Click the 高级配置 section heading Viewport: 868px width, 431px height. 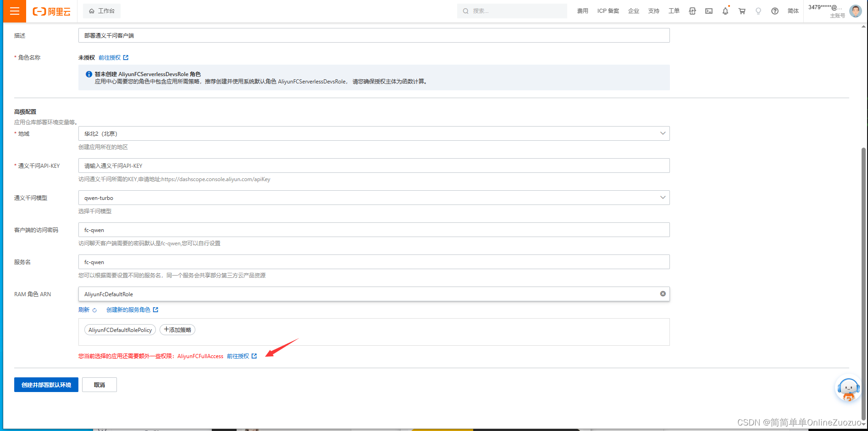[25, 112]
